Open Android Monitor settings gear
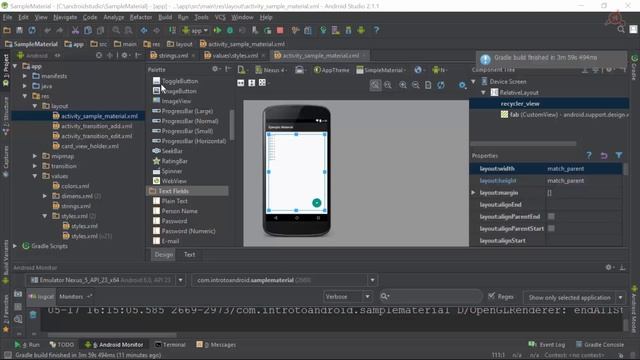The width and height of the screenshot is (640, 360). [x=608, y=267]
